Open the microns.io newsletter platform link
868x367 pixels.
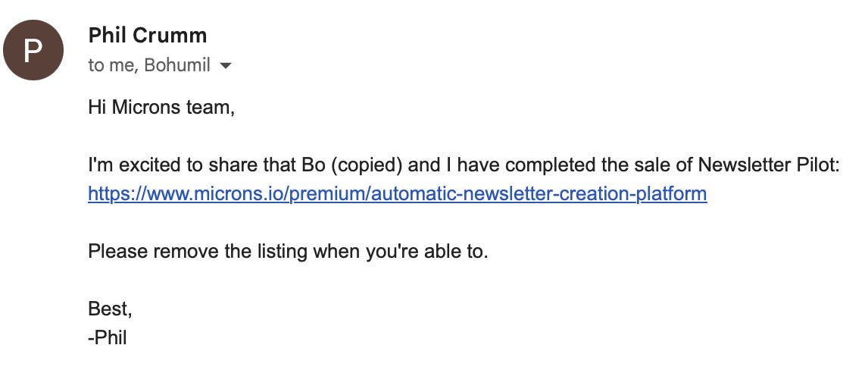coord(398,193)
